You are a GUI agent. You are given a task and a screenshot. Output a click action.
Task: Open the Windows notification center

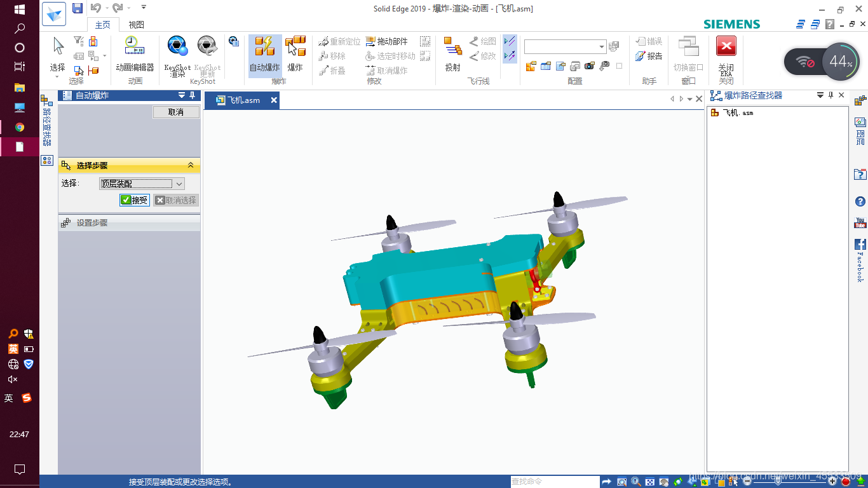pos(20,470)
